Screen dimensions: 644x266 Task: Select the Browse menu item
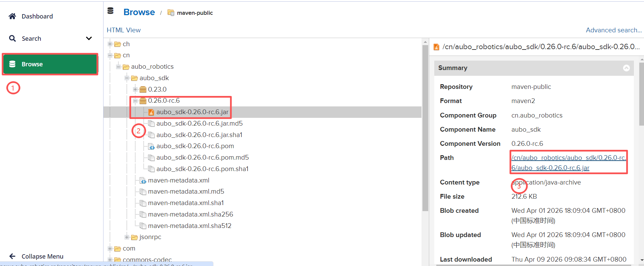[50, 64]
